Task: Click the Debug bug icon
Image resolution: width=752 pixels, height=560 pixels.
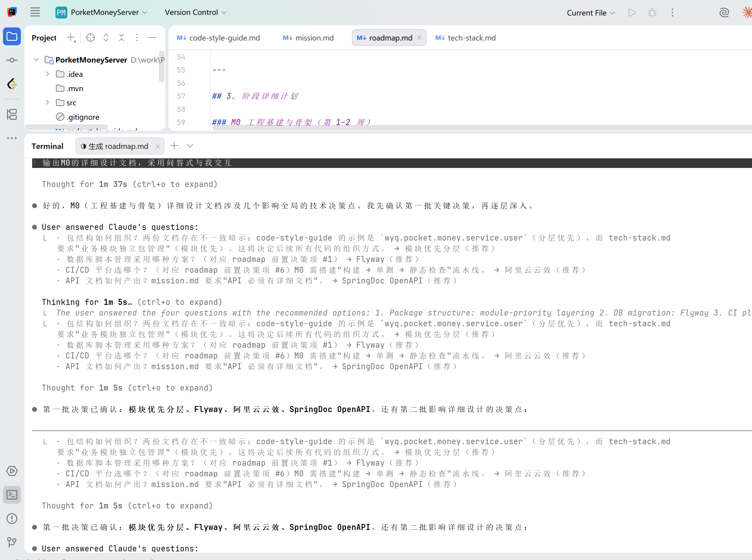Action: coord(652,13)
